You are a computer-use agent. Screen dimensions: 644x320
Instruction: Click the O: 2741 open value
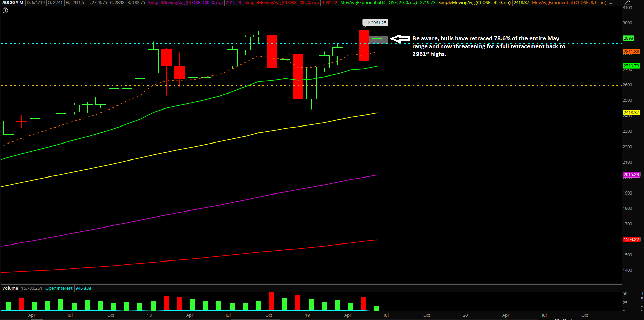tap(55, 3)
